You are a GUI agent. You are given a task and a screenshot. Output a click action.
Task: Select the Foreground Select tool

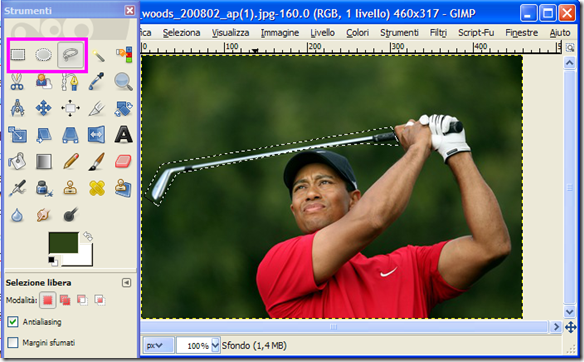(x=44, y=82)
